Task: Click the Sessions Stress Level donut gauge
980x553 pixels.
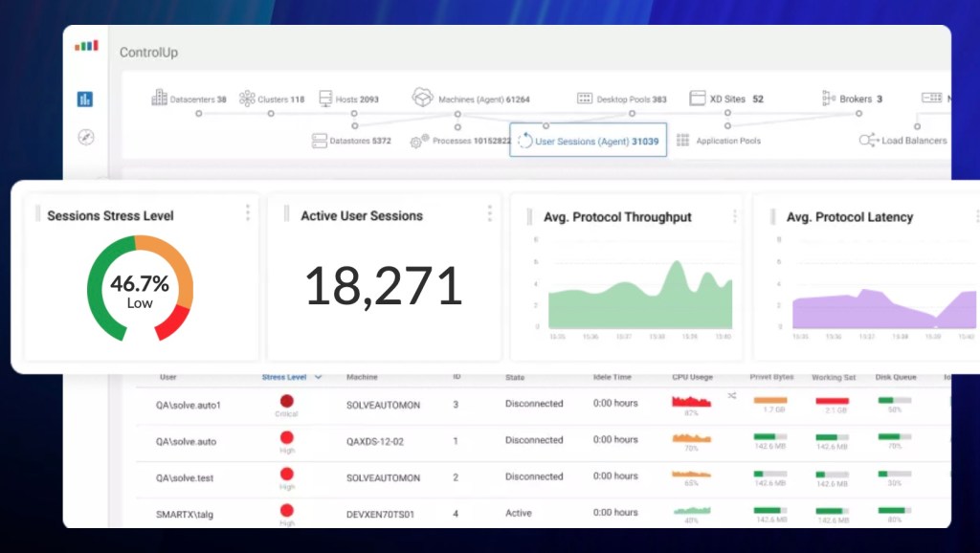Action: [140, 288]
